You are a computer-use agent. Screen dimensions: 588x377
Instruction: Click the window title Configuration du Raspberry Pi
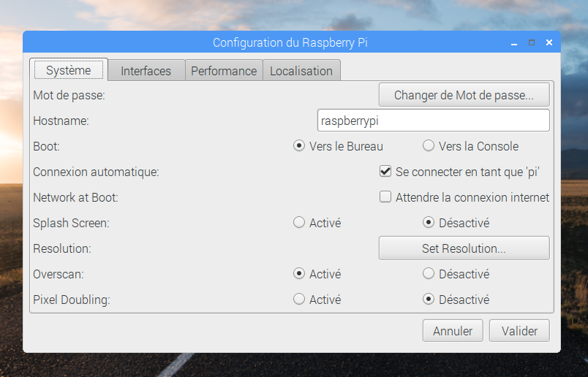tap(290, 42)
